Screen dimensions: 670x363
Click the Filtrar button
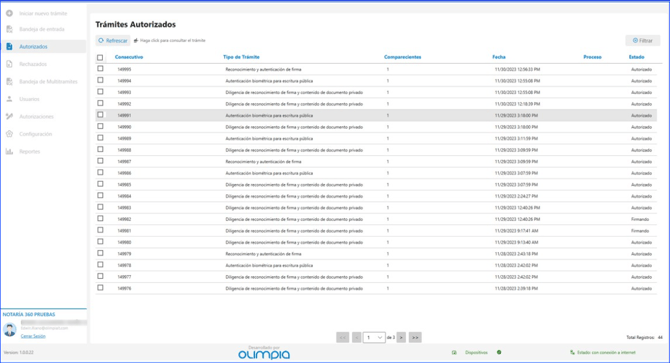click(643, 41)
